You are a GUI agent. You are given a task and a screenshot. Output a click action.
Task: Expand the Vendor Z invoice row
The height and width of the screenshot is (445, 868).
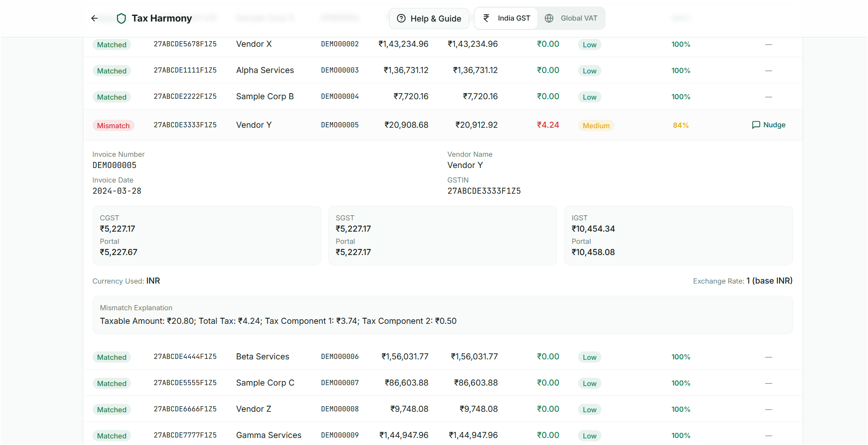(443, 409)
